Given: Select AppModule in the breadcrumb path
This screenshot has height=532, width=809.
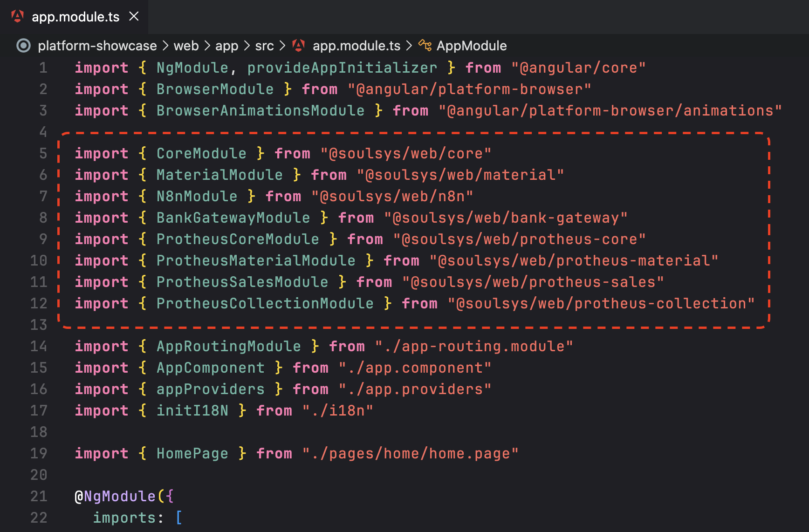Looking at the screenshot, I should pos(471,45).
